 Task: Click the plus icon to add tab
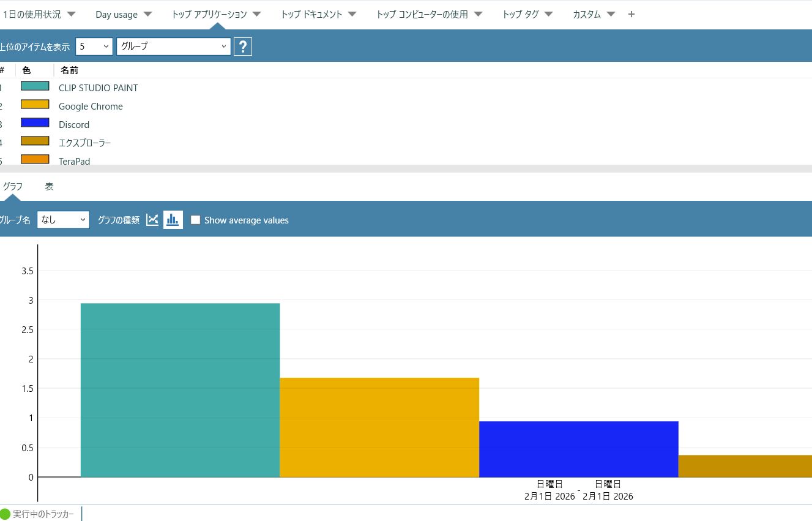coord(631,14)
